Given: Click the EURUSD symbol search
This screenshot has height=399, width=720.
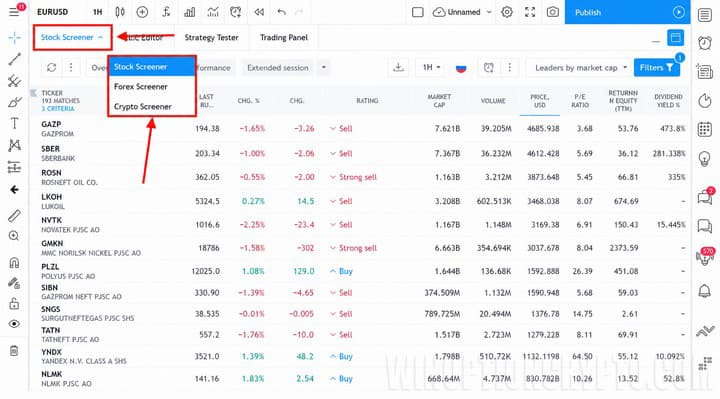Looking at the screenshot, I should point(52,12).
